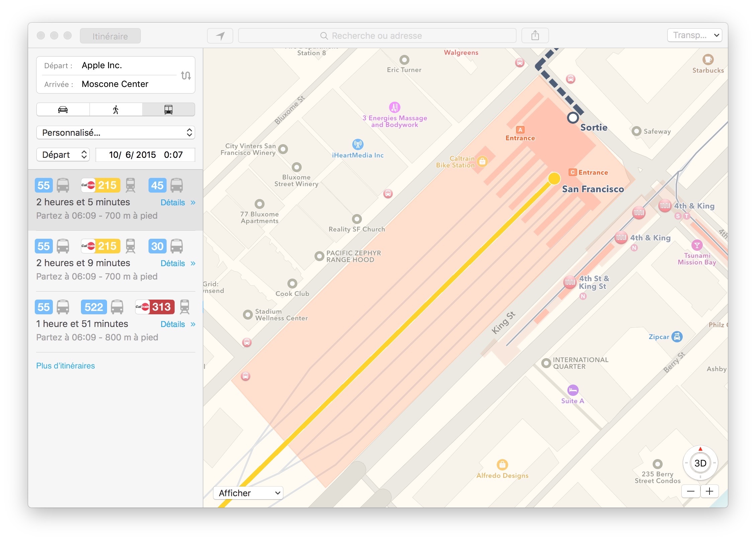Select the walking directions icon
The width and height of the screenshot is (756, 541).
point(116,110)
